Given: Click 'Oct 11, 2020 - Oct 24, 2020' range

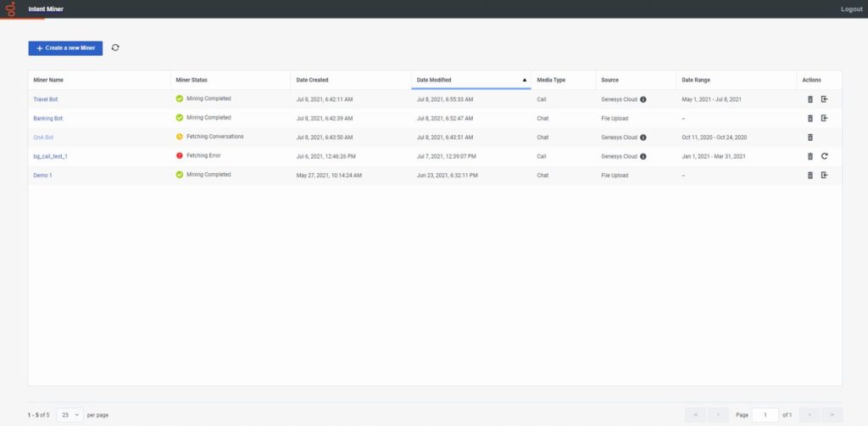Looking at the screenshot, I should 714,137.
